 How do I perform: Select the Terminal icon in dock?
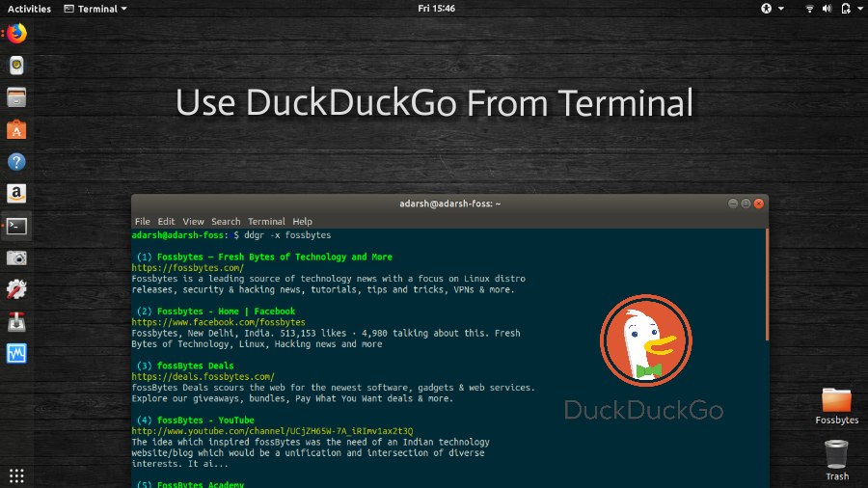click(x=16, y=226)
